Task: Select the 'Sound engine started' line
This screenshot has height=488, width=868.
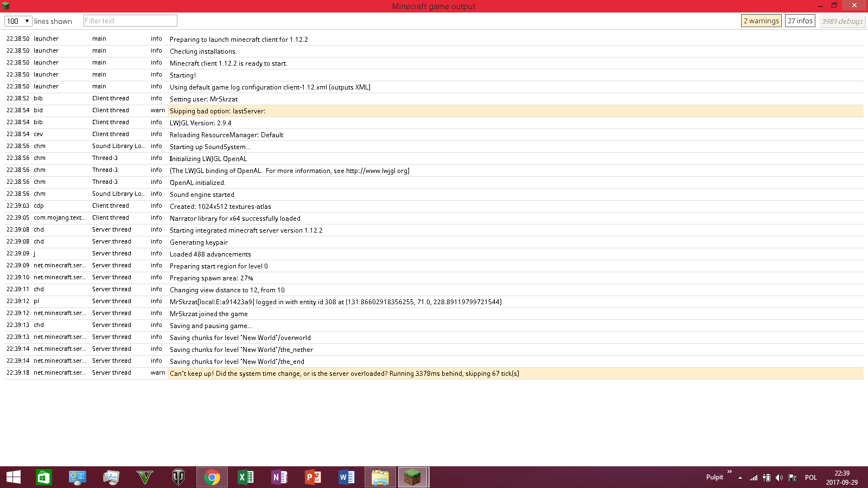Action: tap(202, 195)
